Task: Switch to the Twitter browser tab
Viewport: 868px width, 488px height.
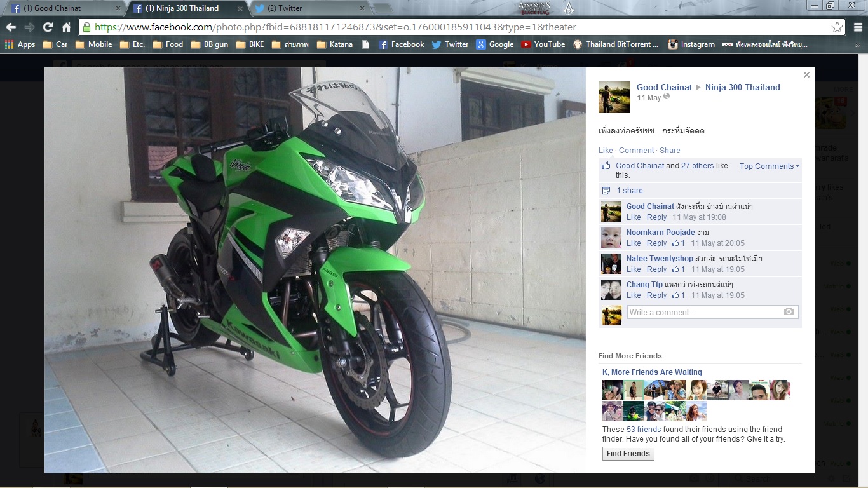Action: [x=311, y=8]
